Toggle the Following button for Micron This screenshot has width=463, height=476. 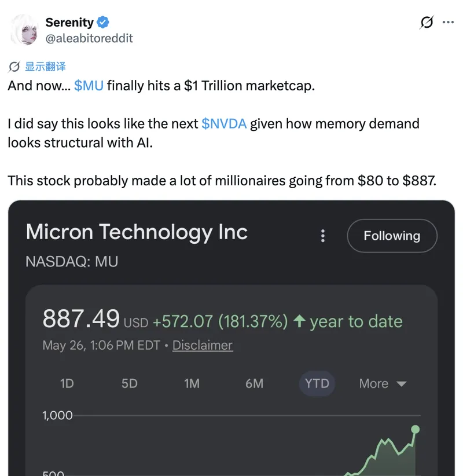pos(392,236)
